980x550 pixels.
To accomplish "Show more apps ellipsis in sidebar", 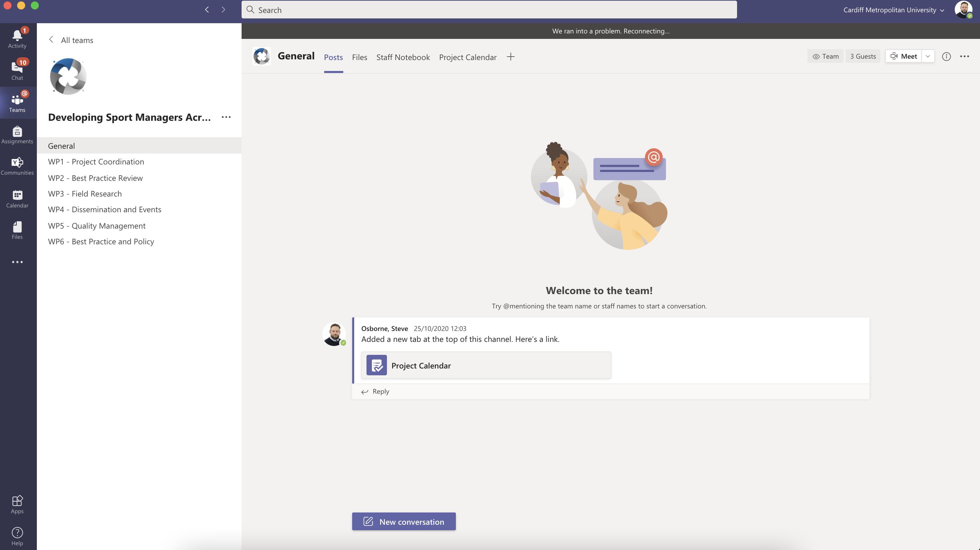I will pyautogui.click(x=17, y=262).
